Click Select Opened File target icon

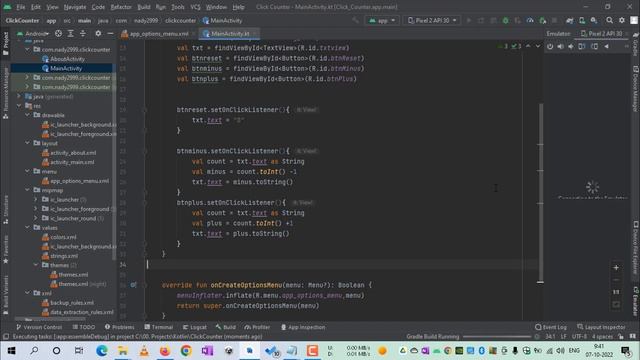pyautogui.click(x=58, y=33)
